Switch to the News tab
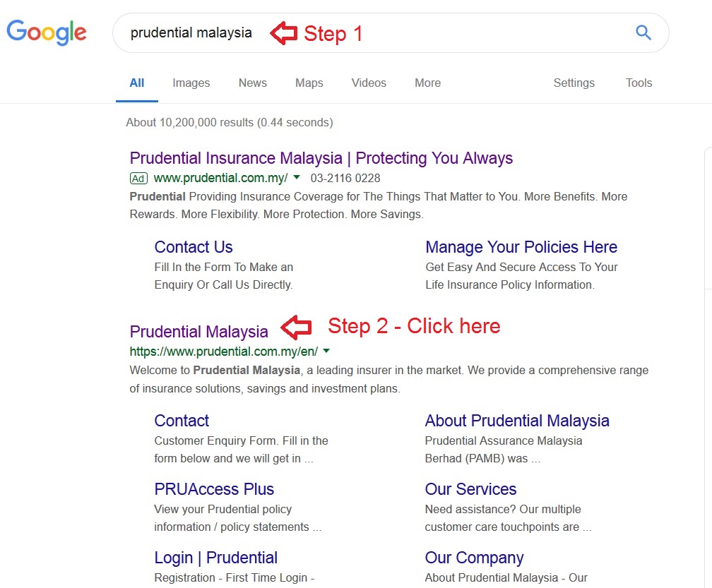This screenshot has width=712, height=588. coord(252,83)
